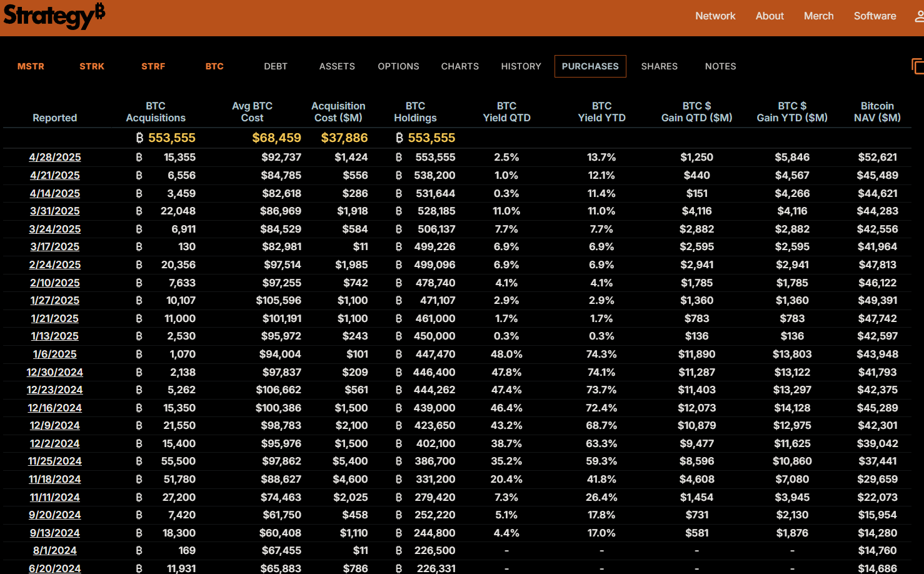Image resolution: width=924 pixels, height=574 pixels.
Task: Open the Network menu item
Action: tap(715, 16)
